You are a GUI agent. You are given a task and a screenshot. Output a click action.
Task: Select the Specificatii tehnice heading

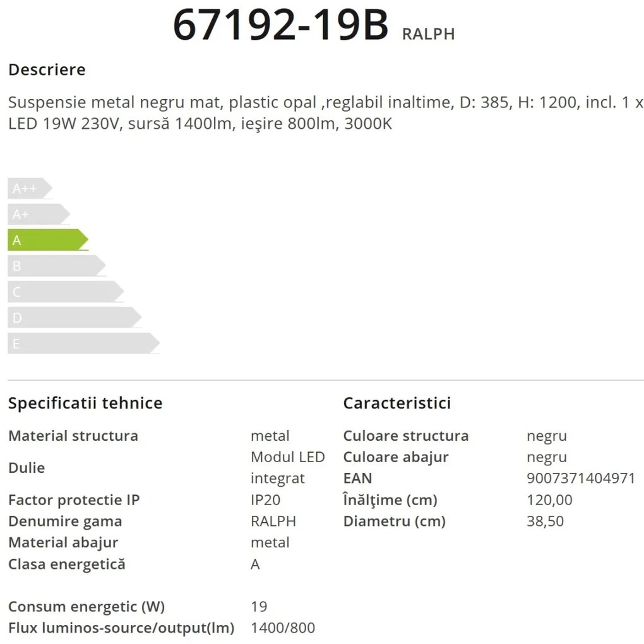[x=85, y=403]
